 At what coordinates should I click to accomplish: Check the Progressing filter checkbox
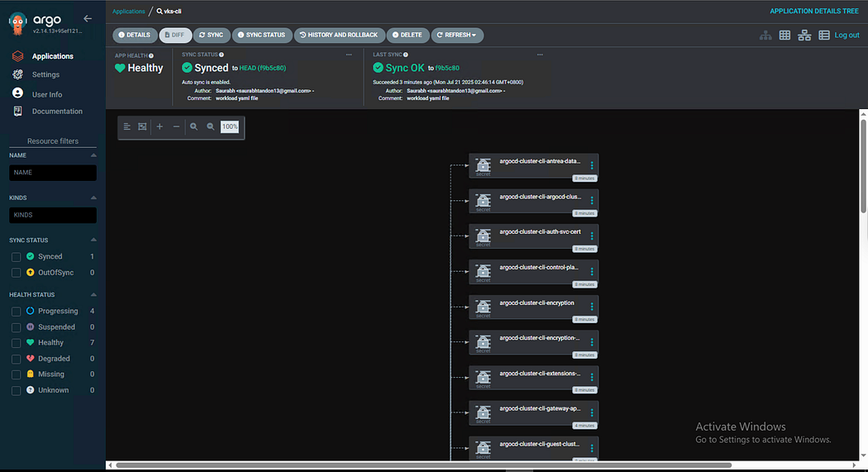pos(16,312)
